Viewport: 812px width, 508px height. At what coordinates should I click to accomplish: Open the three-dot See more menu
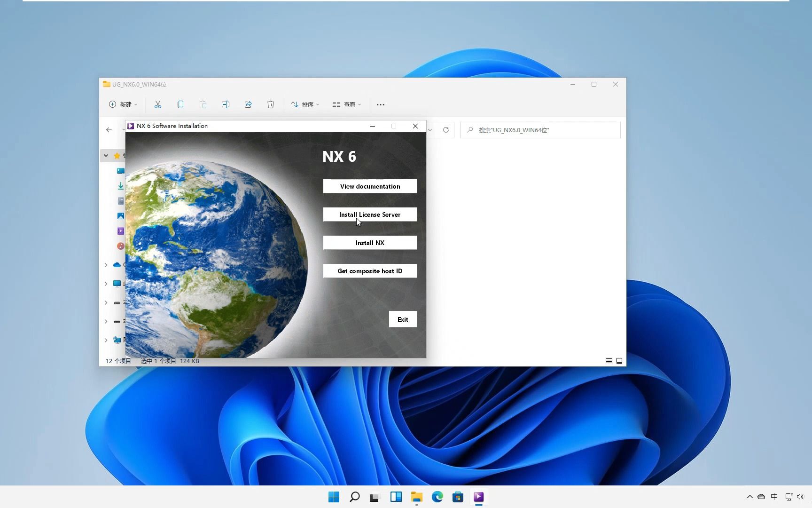coord(381,104)
